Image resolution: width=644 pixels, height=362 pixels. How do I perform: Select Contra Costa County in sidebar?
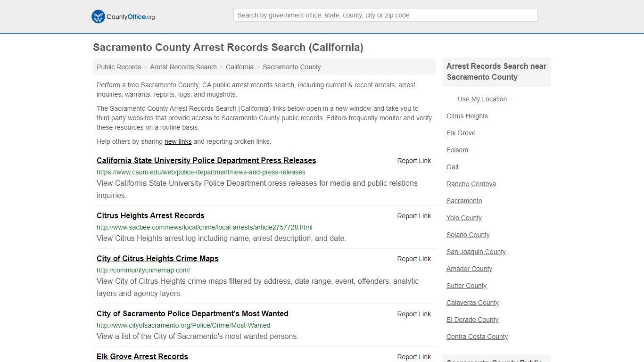coord(477,337)
